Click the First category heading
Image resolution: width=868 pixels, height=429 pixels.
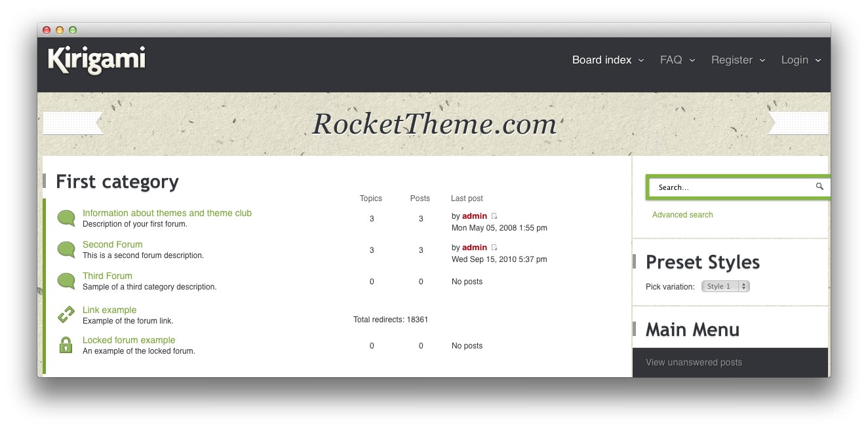117,181
